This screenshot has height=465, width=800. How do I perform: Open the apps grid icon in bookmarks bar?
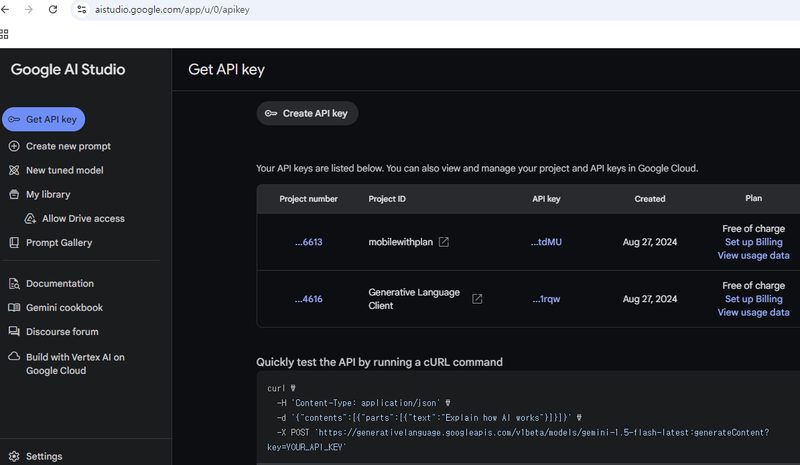click(x=4, y=34)
